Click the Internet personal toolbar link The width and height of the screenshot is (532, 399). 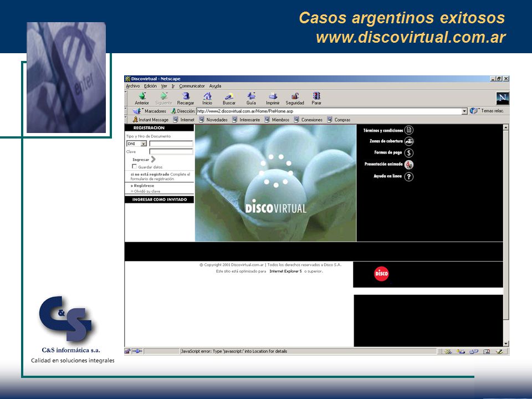point(183,120)
